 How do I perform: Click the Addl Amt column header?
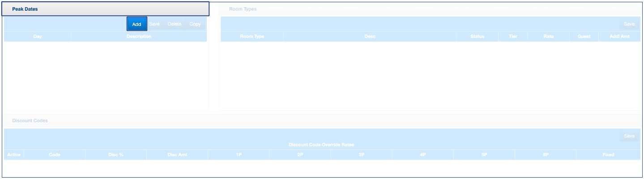coord(619,37)
